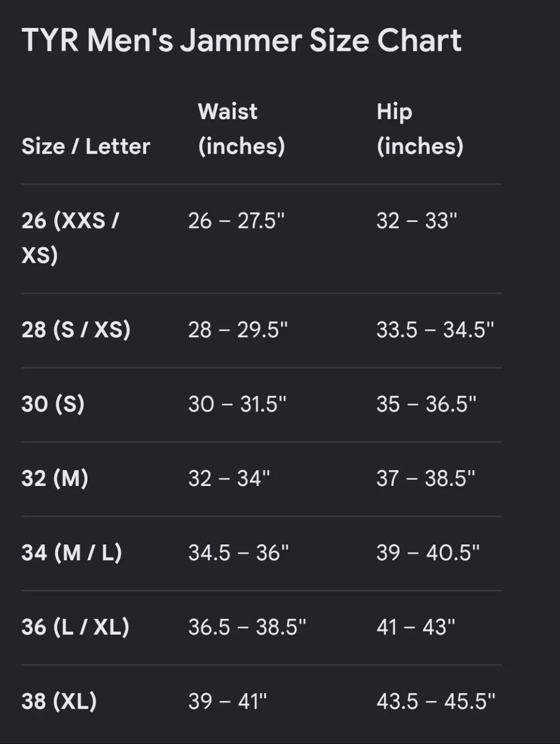Click the 38 (XL) size label
Image resolution: width=560 pixels, height=744 pixels.
pyautogui.click(x=59, y=701)
